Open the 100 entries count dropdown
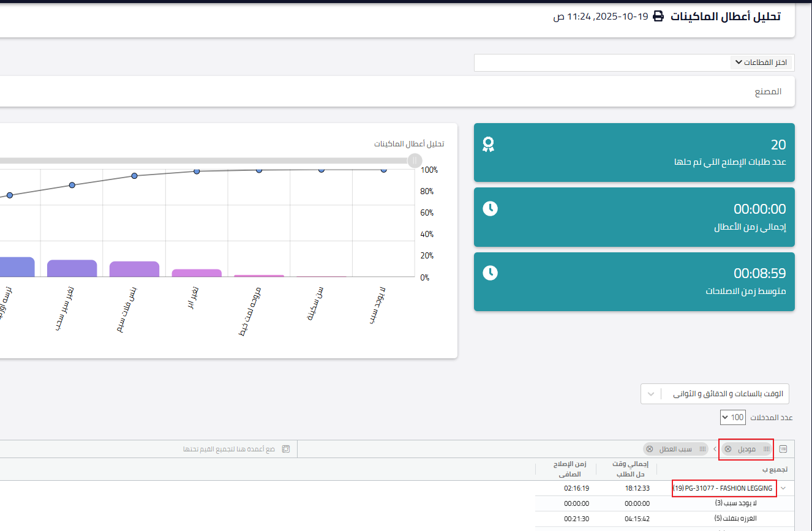The height and width of the screenshot is (531, 812). tap(733, 418)
